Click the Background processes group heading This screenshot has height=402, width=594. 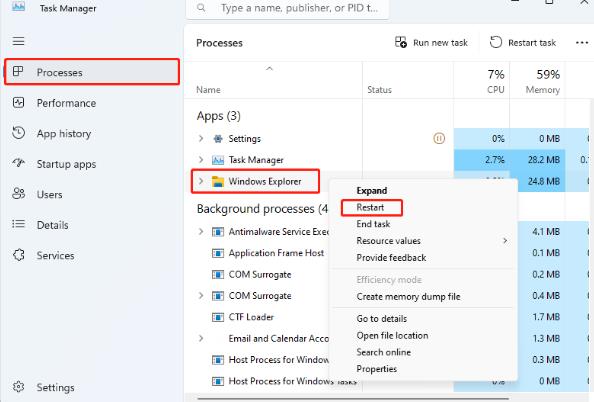(x=262, y=209)
